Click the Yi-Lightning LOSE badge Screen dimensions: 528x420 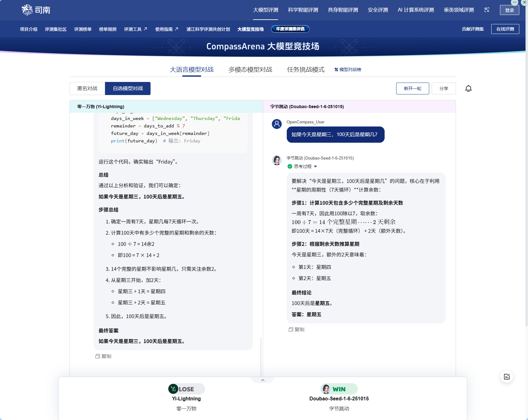pyautogui.click(x=186, y=389)
